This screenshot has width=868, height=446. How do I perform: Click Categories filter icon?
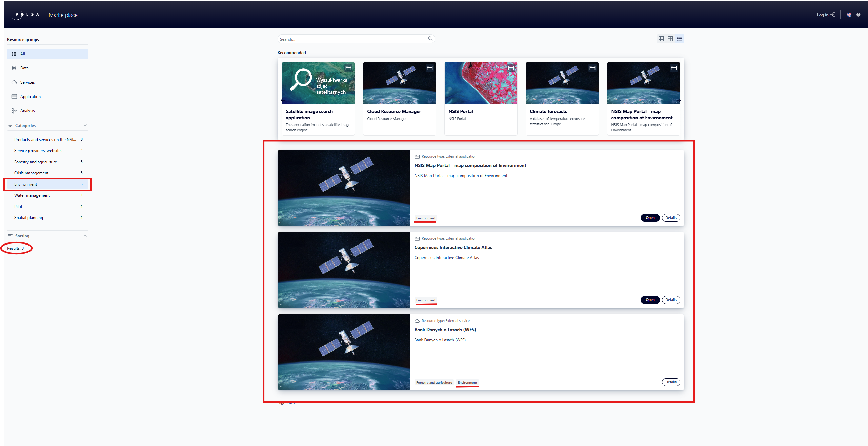pyautogui.click(x=10, y=125)
